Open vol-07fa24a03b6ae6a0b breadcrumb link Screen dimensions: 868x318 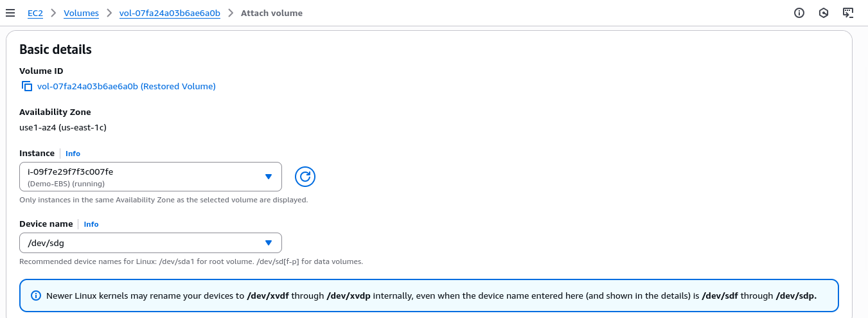(170, 13)
